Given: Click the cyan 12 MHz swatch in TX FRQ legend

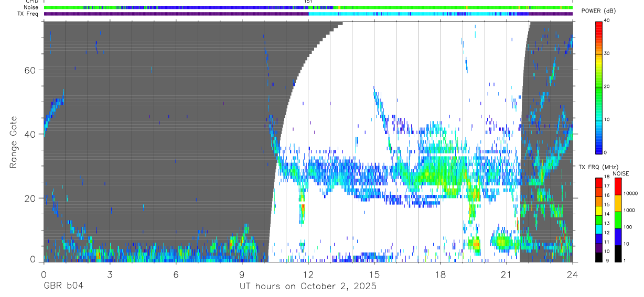Looking at the screenshot, I should 599,229.
